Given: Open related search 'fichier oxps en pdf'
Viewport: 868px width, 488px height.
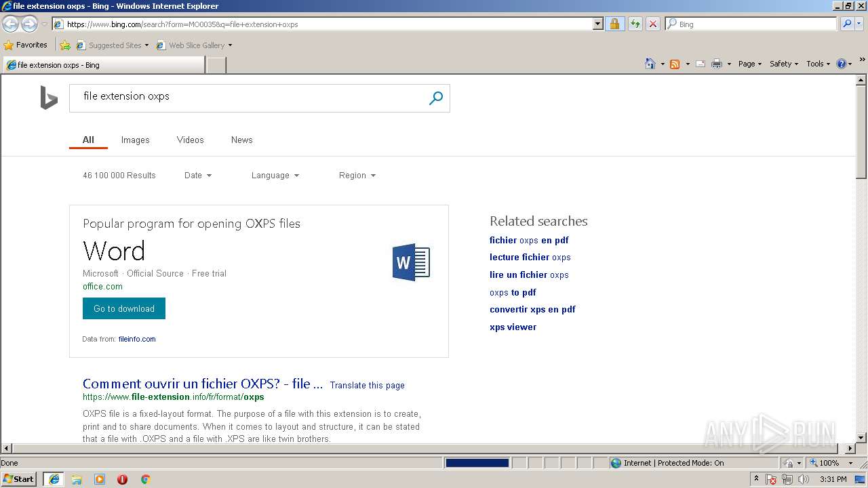Looking at the screenshot, I should click(x=529, y=240).
